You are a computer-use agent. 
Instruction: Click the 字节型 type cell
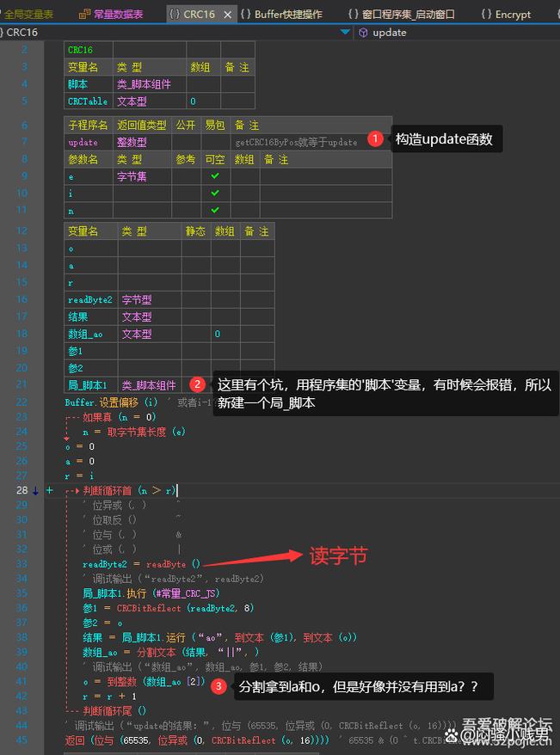(150, 300)
